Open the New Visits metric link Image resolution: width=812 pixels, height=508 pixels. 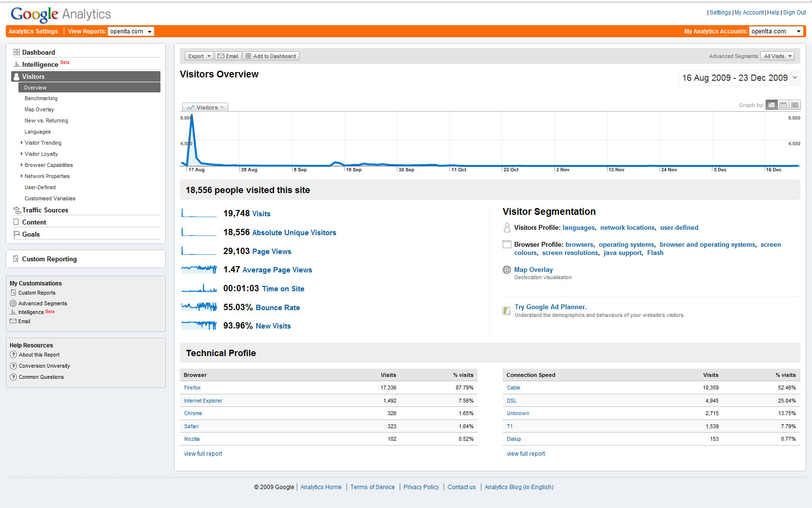(x=273, y=326)
